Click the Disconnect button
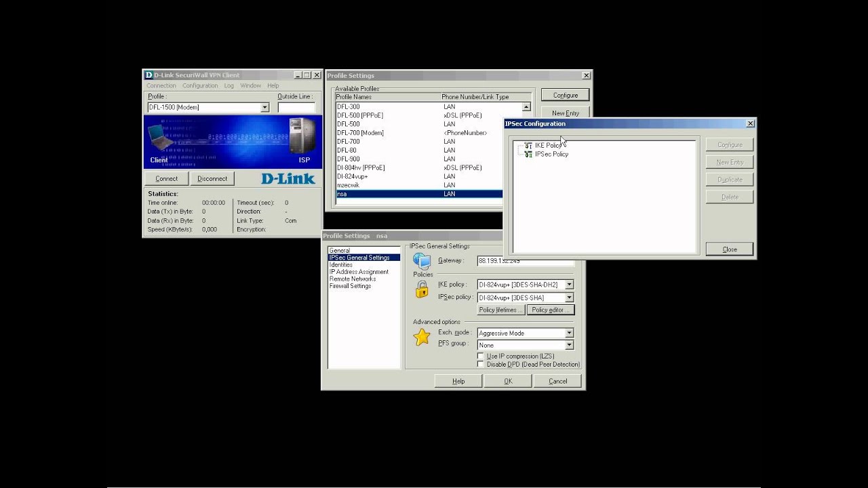This screenshot has height=488, width=868. pos(212,179)
